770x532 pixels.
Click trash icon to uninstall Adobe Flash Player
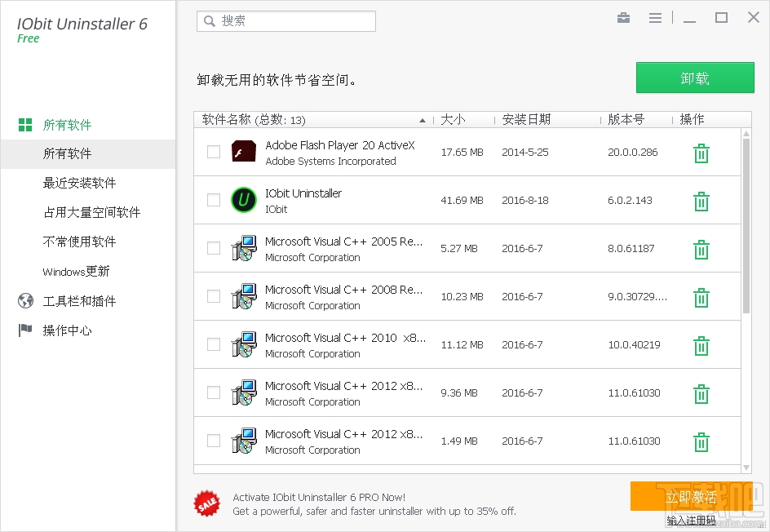[x=701, y=153]
